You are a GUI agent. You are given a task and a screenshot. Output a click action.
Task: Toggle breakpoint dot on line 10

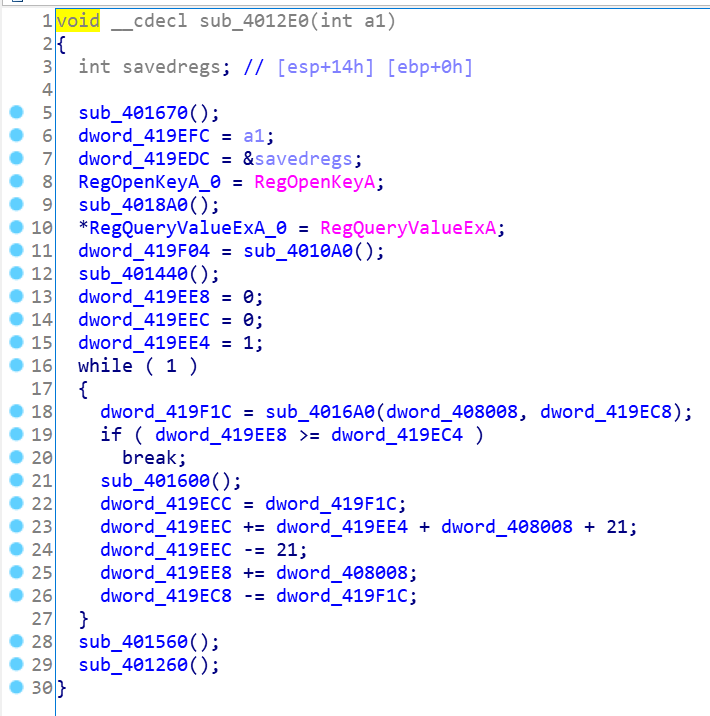(x=16, y=227)
